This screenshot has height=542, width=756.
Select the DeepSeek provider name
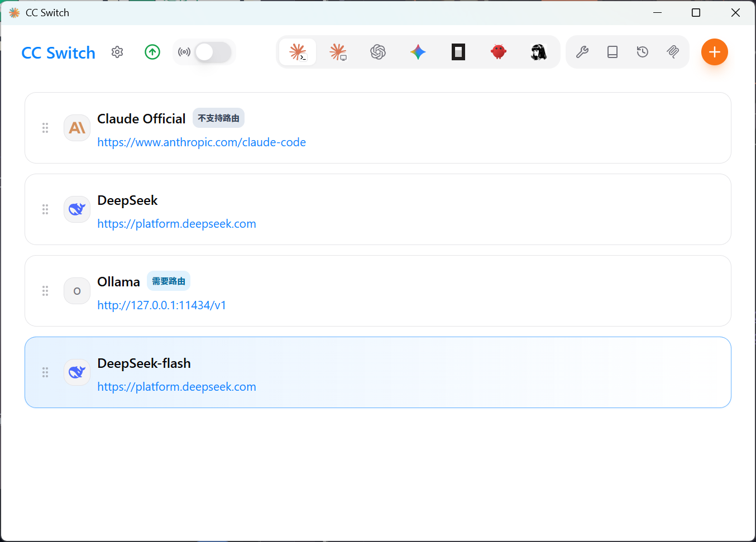point(127,200)
